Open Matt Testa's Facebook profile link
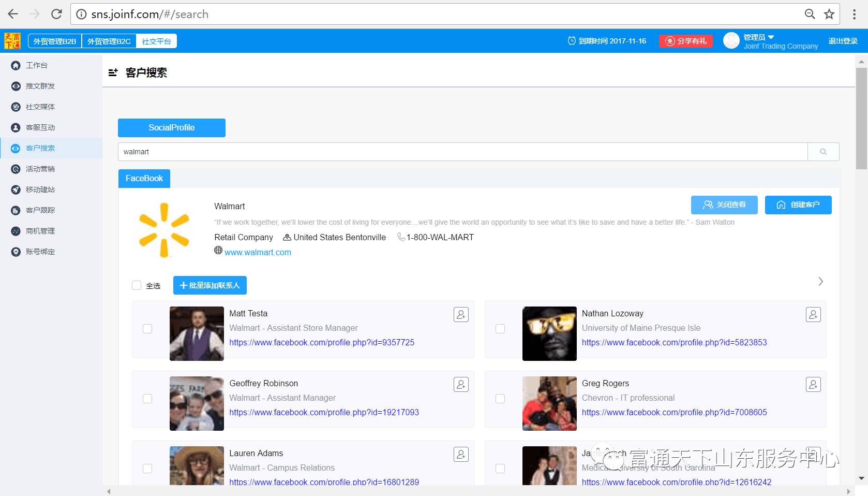This screenshot has height=496, width=868. click(322, 342)
